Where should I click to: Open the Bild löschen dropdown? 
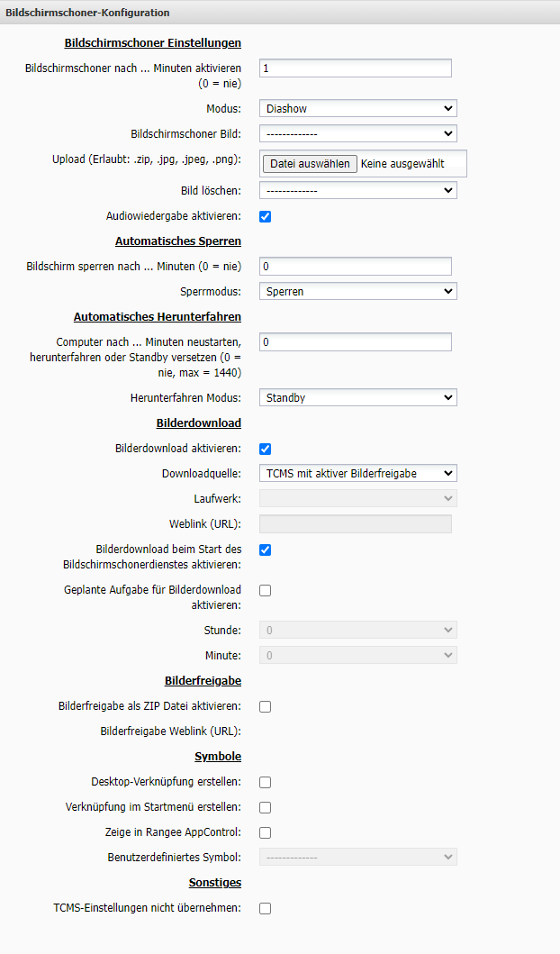(357, 190)
